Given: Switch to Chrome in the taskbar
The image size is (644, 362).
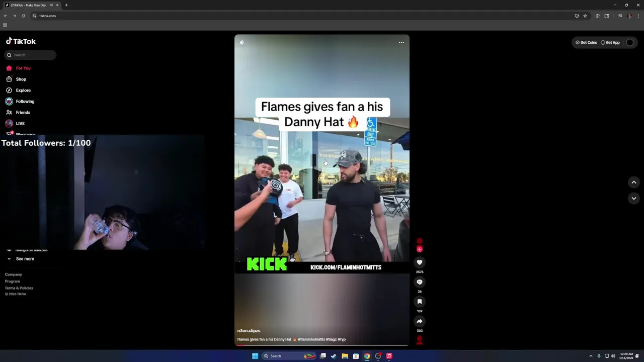Looking at the screenshot, I should coord(367,356).
